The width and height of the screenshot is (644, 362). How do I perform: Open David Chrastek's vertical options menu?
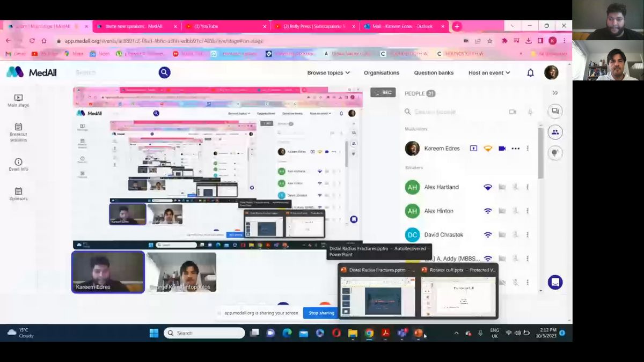click(528, 235)
